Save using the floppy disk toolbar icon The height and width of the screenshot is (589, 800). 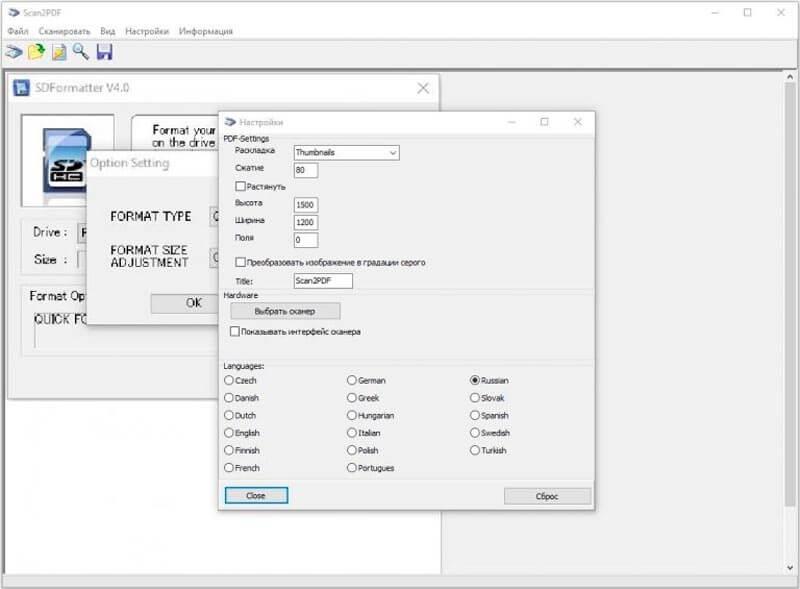pos(104,52)
